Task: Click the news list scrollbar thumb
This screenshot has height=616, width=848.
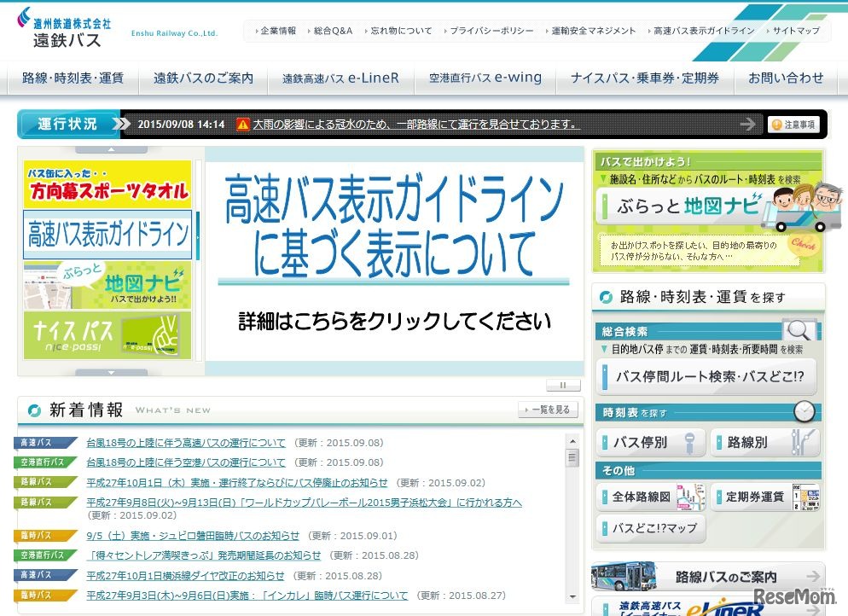Action: pos(572,458)
